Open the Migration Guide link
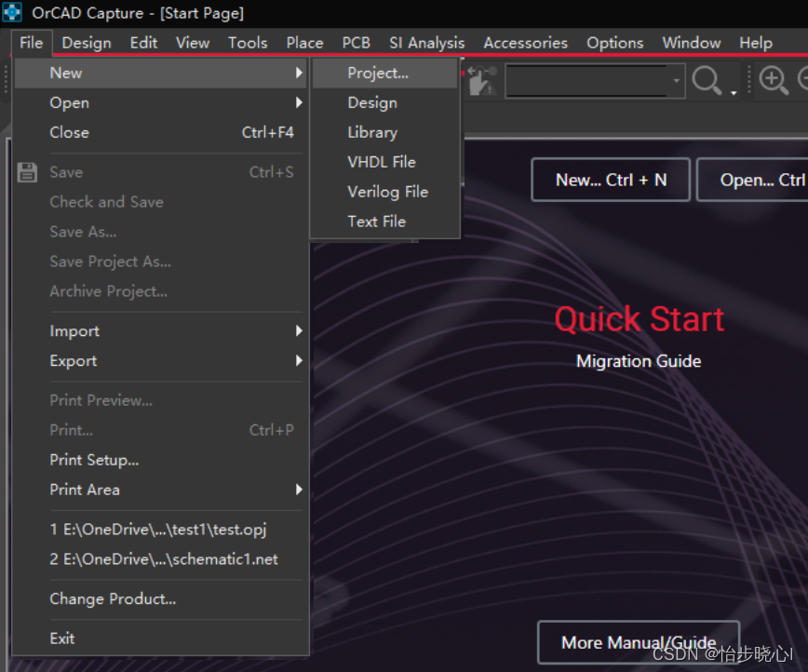 pos(639,361)
